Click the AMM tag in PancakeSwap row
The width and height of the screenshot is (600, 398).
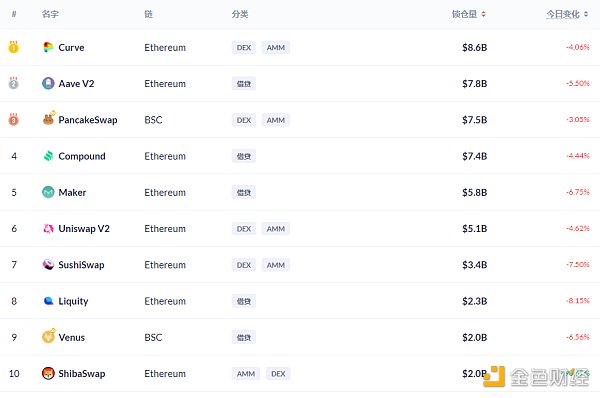point(276,120)
